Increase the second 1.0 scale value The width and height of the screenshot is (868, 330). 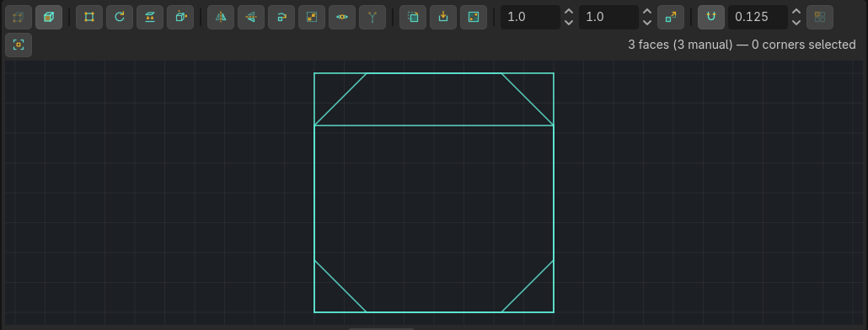click(647, 12)
